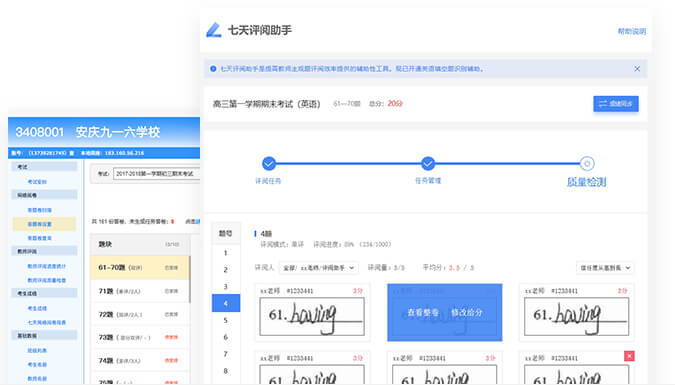Click the red 20分 total score text
The image size is (675, 385).
click(x=395, y=103)
